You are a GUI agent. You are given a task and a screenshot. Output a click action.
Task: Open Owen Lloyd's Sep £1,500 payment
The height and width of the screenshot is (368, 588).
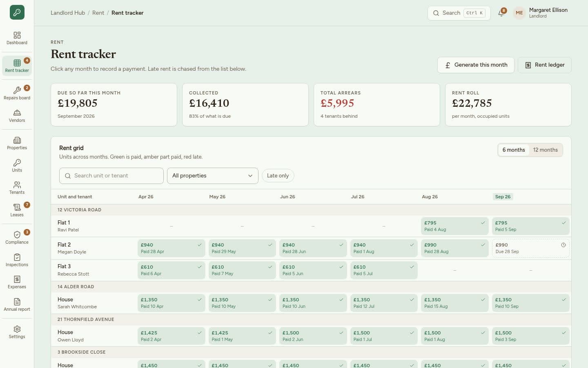(530, 336)
